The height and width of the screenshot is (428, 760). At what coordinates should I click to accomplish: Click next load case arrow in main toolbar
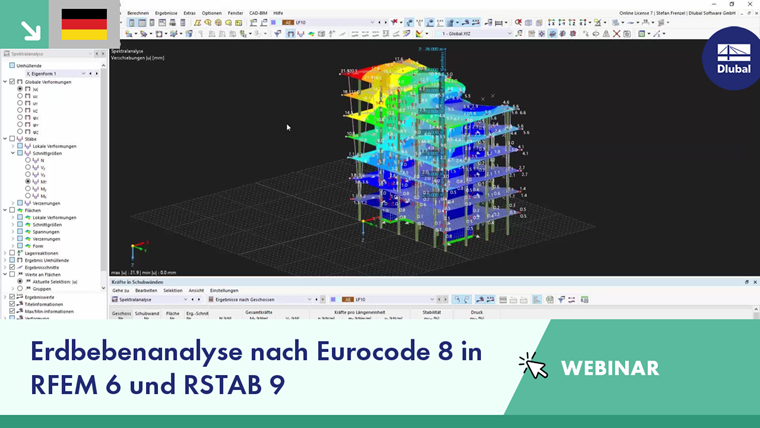[385, 22]
